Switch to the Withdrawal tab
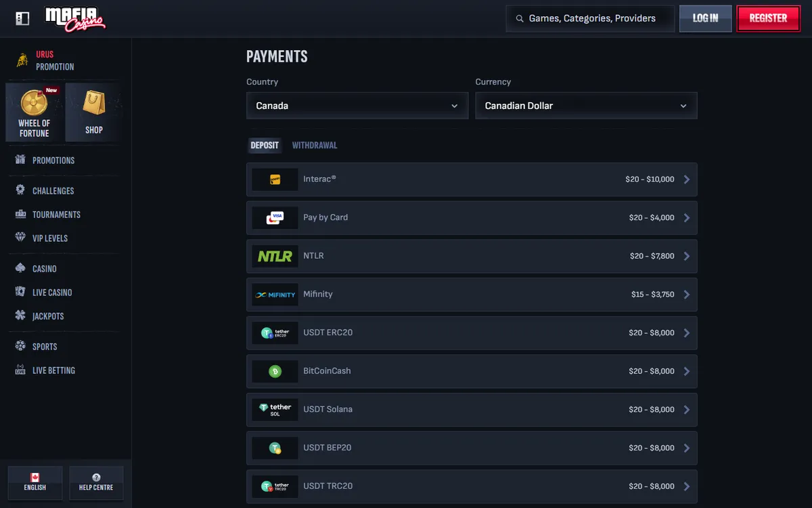 point(315,145)
